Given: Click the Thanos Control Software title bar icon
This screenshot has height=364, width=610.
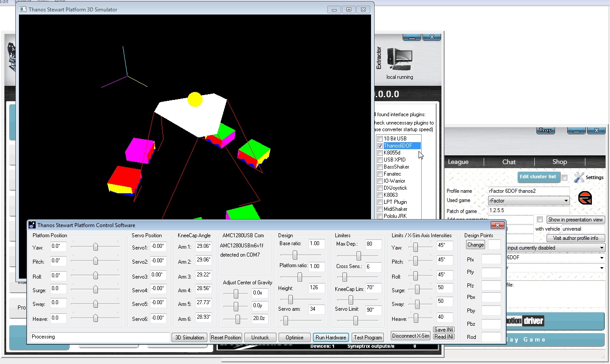Looking at the screenshot, I should pyautogui.click(x=31, y=225).
